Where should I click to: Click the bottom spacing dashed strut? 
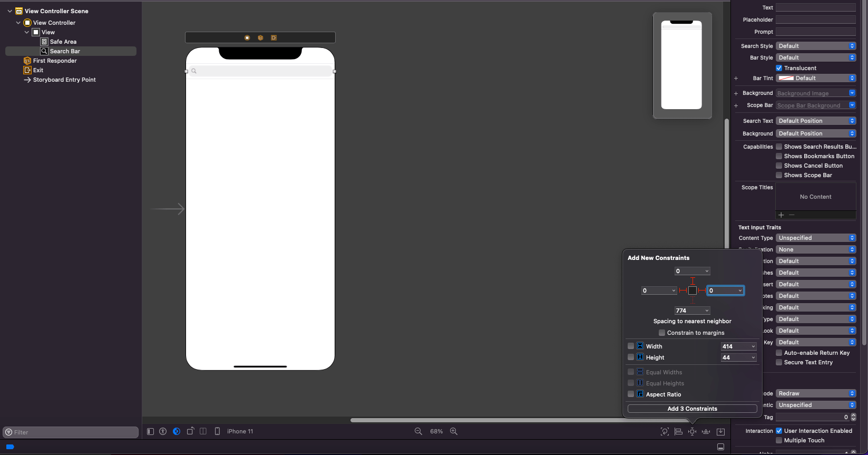coord(693,300)
